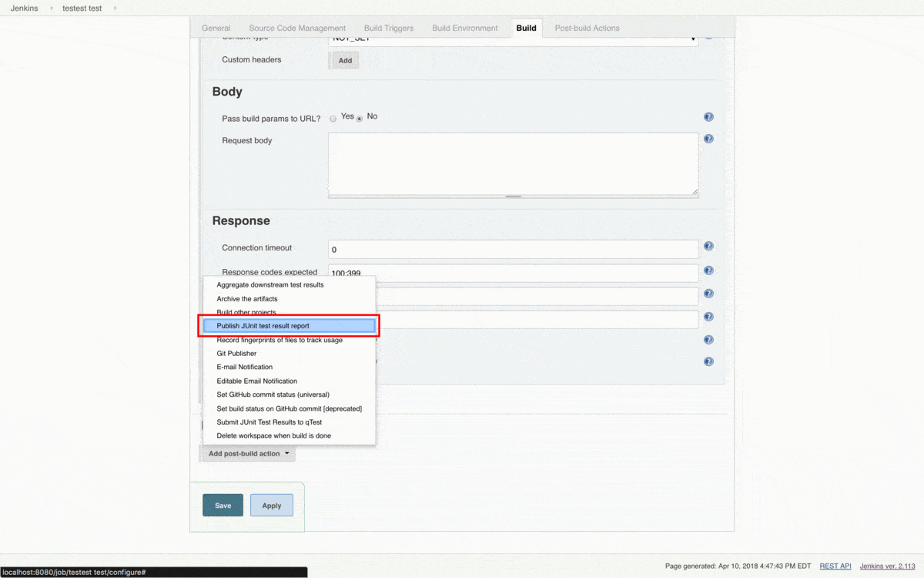The image size is (924, 578).
Task: Open the REST API link
Action: pos(835,565)
